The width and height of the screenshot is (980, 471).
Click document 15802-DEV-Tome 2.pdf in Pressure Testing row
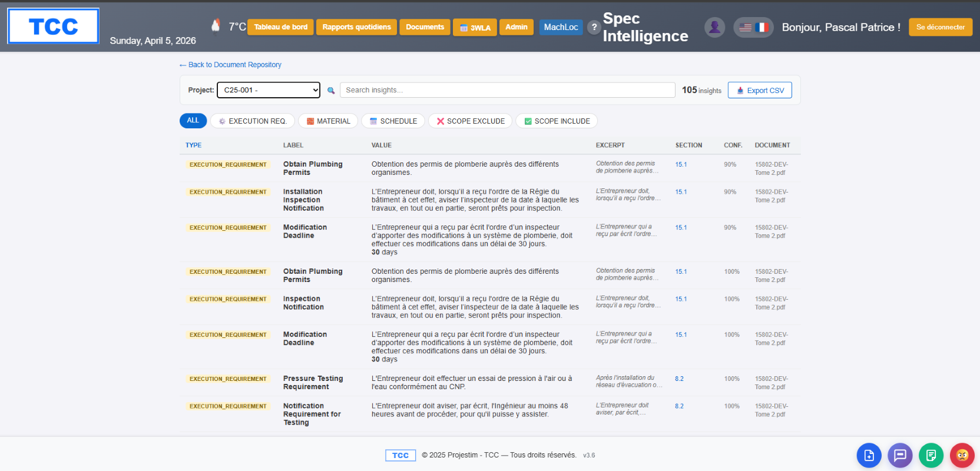[772, 383]
